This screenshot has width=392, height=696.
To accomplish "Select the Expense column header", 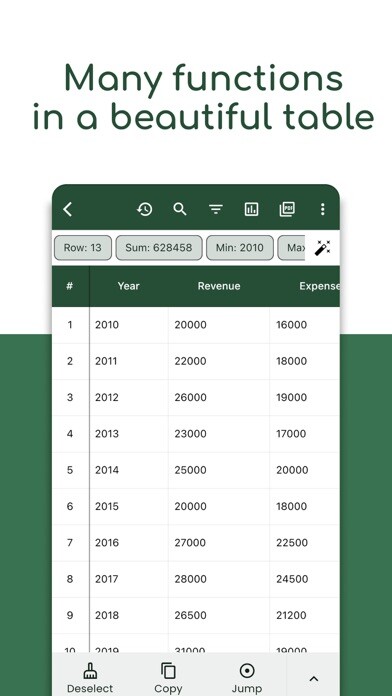I will click(305, 286).
